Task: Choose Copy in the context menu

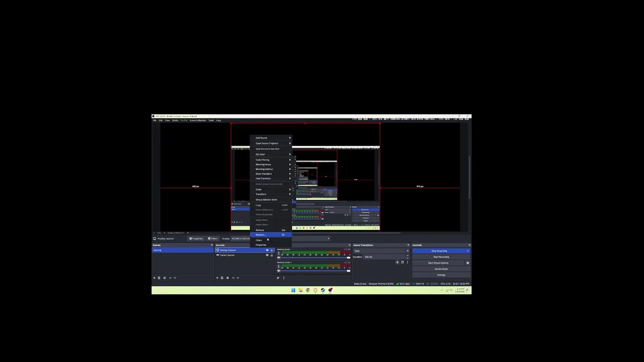Action: [x=270, y=205]
